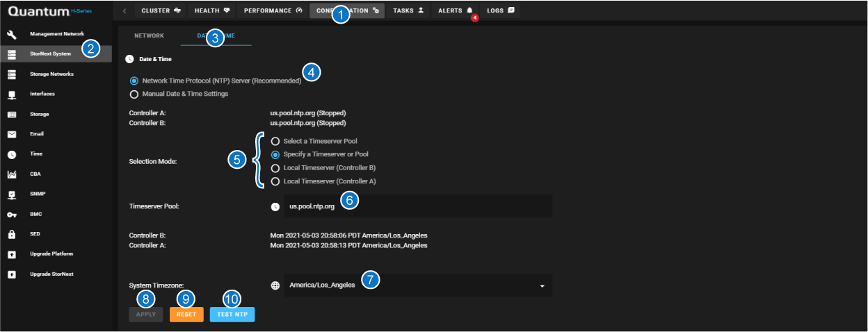Open the System Timezone dropdown

coord(542,285)
